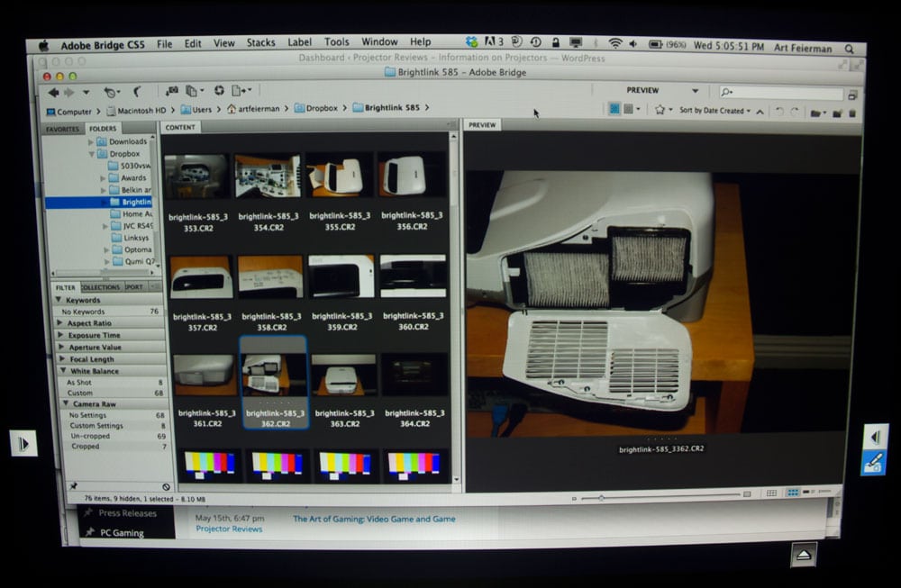
Task: Click the delete item trash icon
Action: [x=853, y=113]
